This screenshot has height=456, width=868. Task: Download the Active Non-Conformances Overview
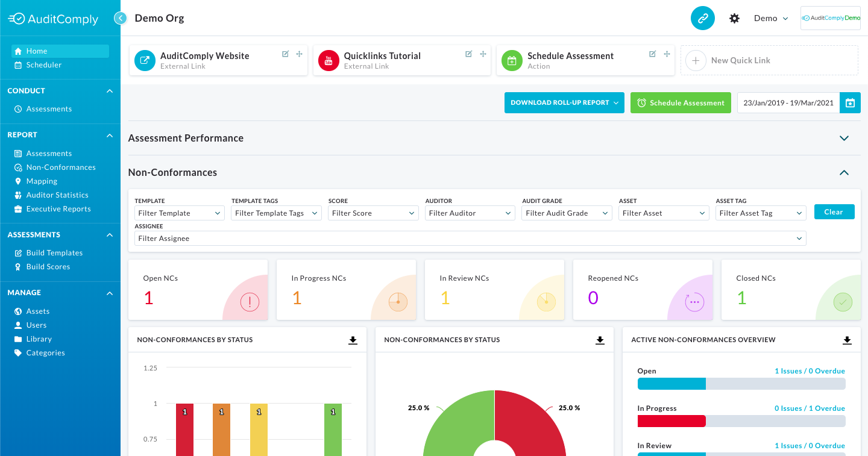tap(848, 340)
